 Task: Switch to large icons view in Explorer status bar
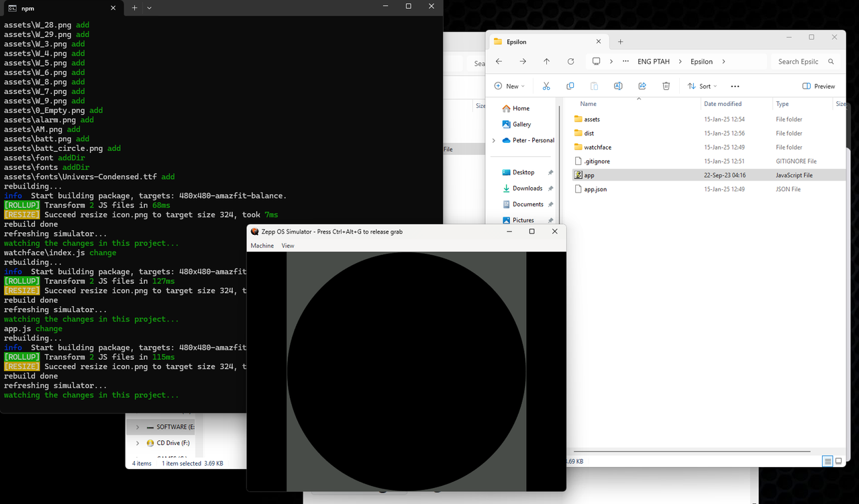(x=840, y=461)
